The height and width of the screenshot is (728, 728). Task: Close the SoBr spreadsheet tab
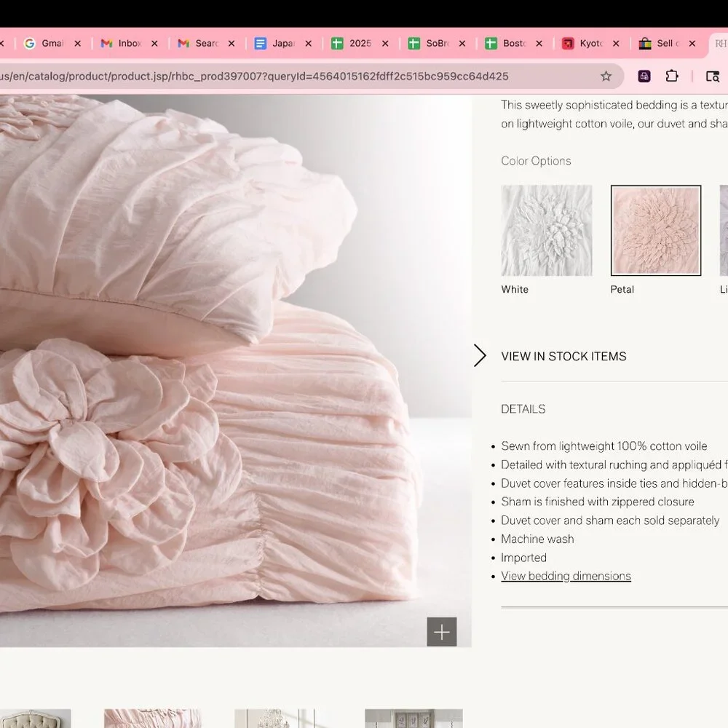point(462,43)
